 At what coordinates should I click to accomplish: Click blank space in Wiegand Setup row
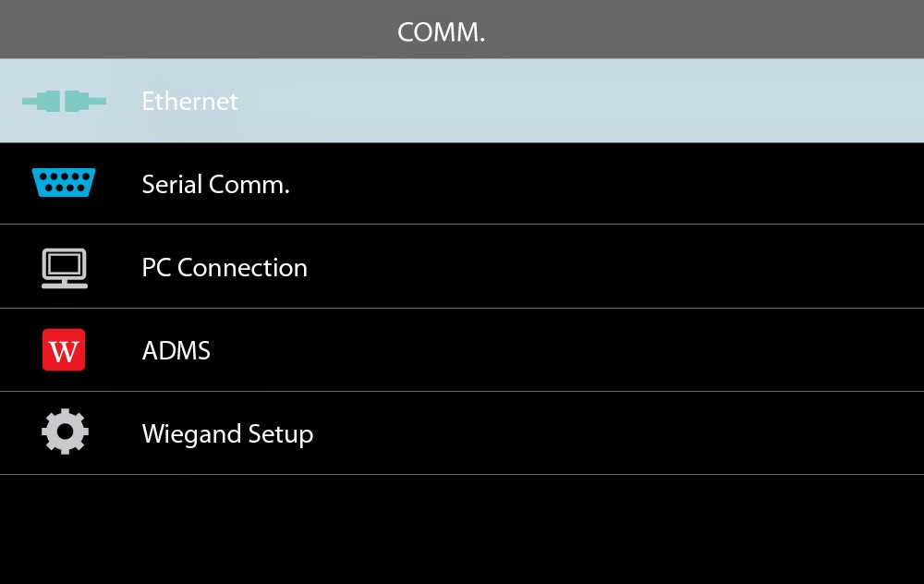[601, 433]
